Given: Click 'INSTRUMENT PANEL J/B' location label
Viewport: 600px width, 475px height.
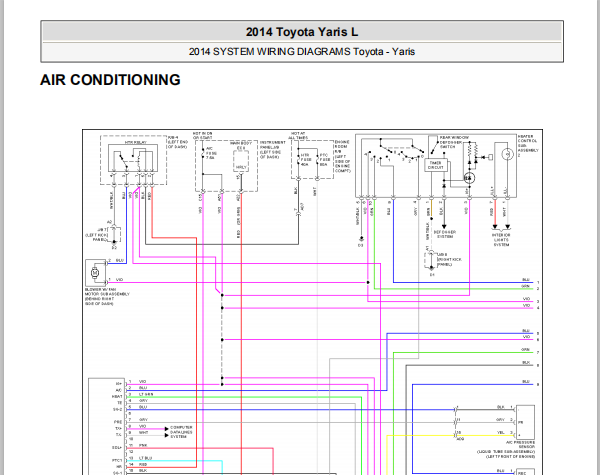Looking at the screenshot, I should click(x=272, y=150).
